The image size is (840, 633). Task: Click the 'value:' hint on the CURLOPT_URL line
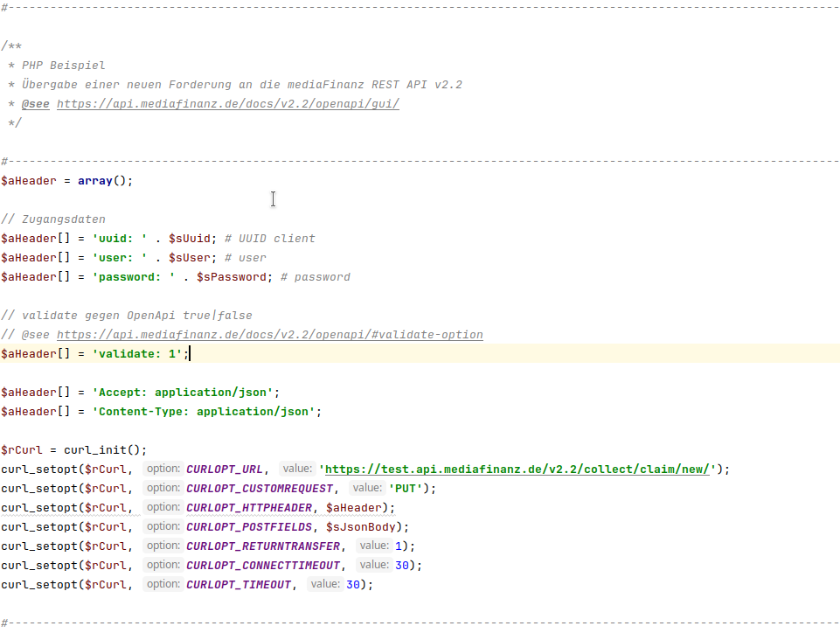point(297,469)
